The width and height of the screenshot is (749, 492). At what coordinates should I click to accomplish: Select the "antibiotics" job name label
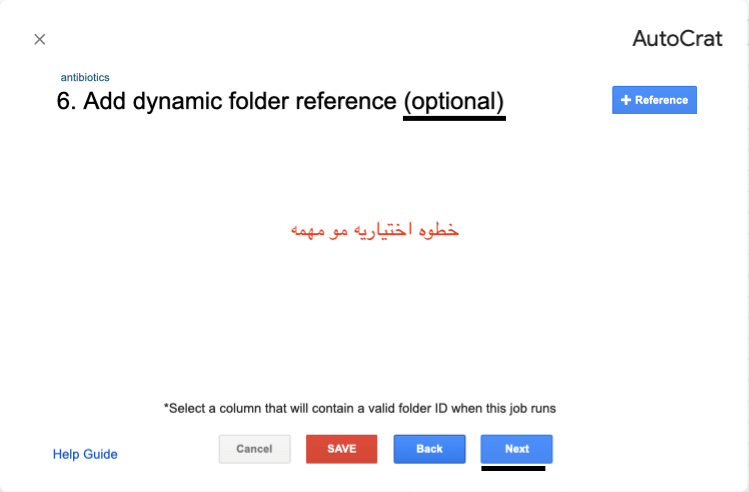85,77
